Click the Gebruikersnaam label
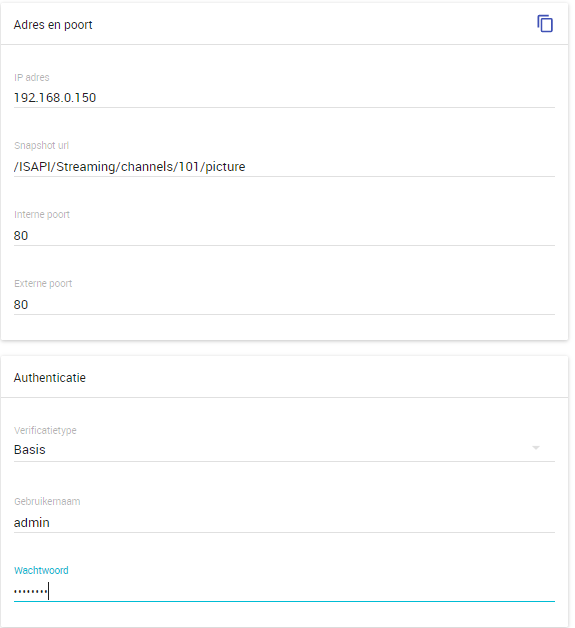Image resolution: width=575 pixels, height=628 pixels. 47,501
